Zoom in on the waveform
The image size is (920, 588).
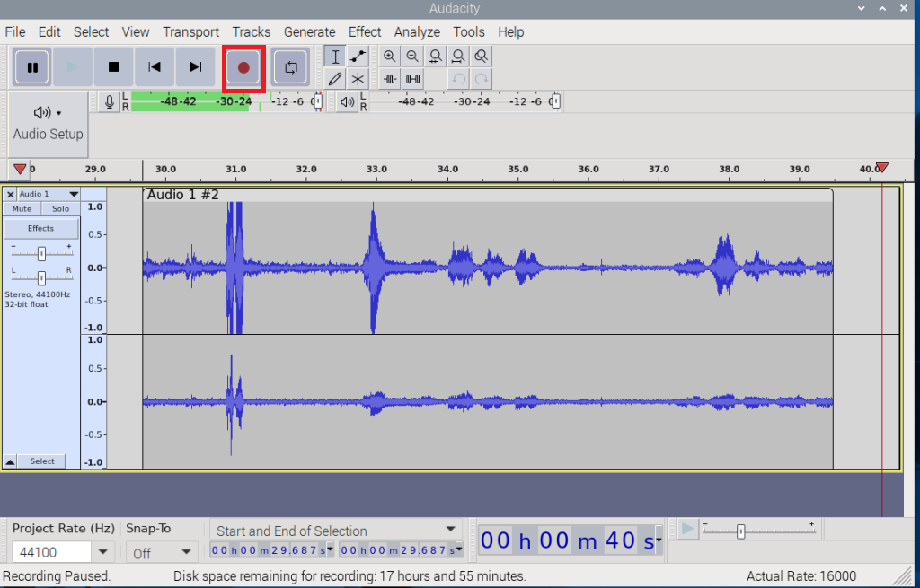coord(389,57)
